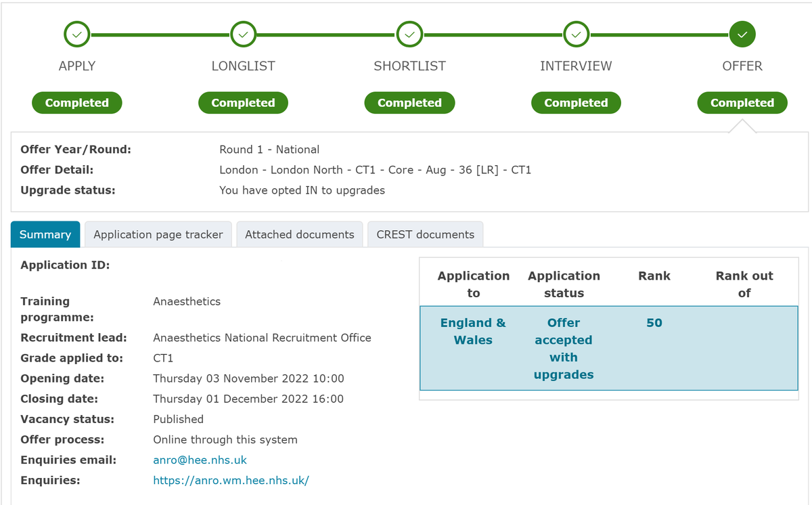The height and width of the screenshot is (505, 812).
Task: Click the Completed badge under INTERVIEW
Action: (576, 103)
